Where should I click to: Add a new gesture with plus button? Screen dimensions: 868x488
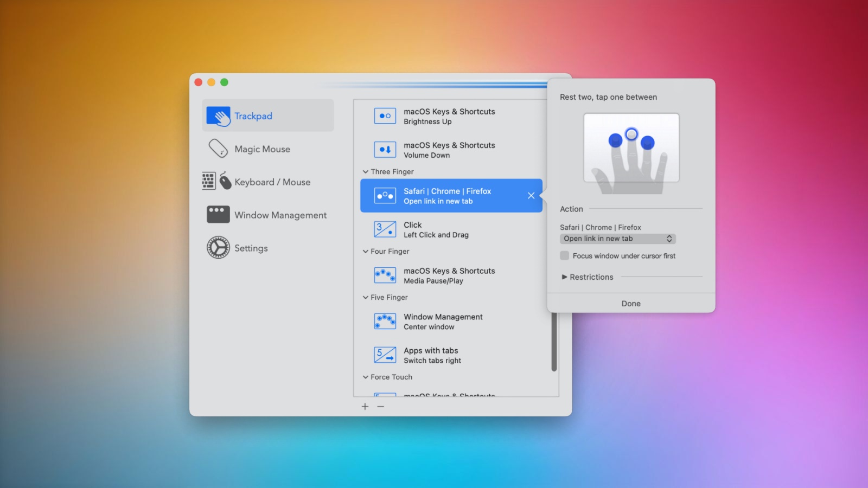tap(365, 407)
